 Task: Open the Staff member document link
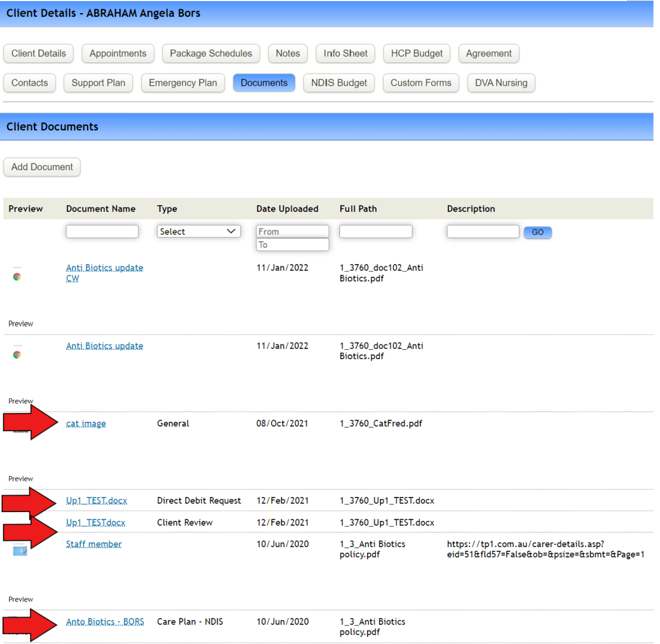click(94, 544)
